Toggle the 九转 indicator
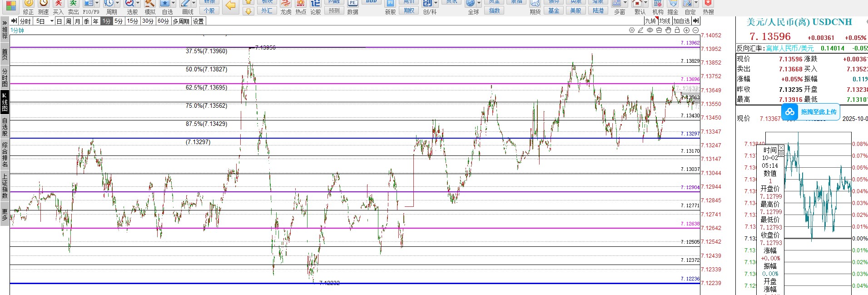The width and height of the screenshot is (868, 295). [x=651, y=21]
